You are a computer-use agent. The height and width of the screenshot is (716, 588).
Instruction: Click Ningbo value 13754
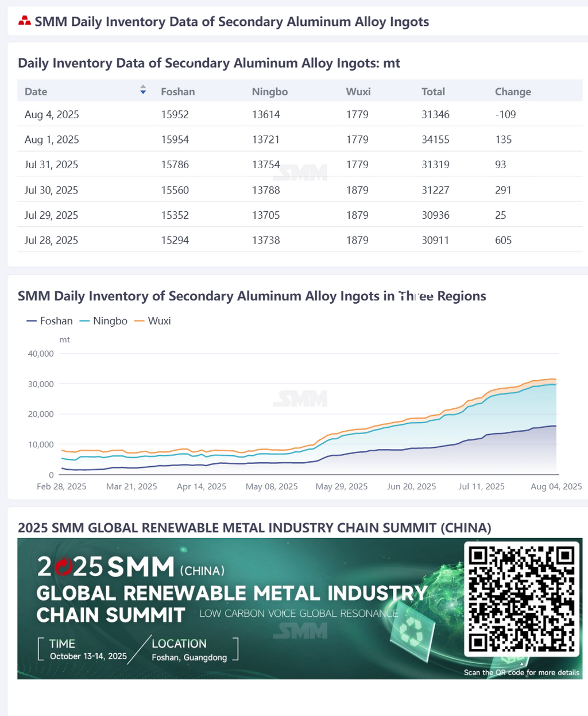point(266,165)
